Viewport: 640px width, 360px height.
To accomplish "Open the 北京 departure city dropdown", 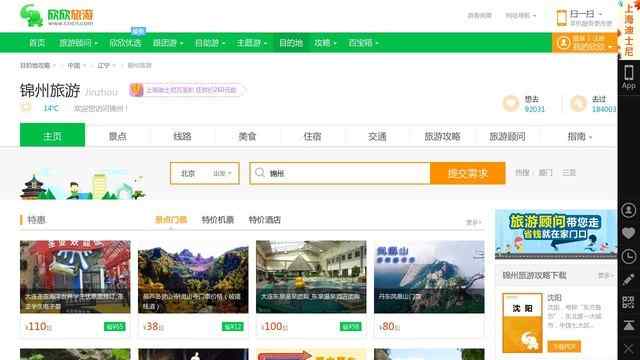I will coord(205,173).
